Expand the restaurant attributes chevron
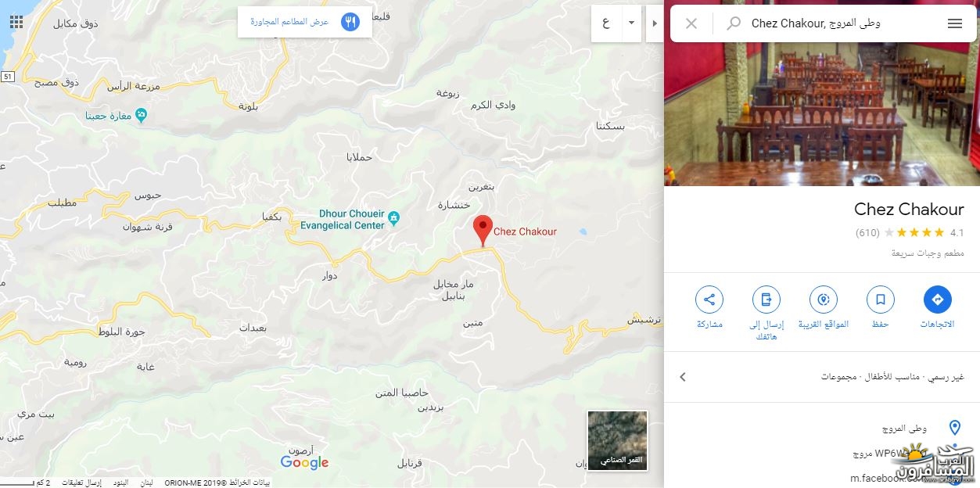This screenshot has width=980, height=488. (x=683, y=377)
